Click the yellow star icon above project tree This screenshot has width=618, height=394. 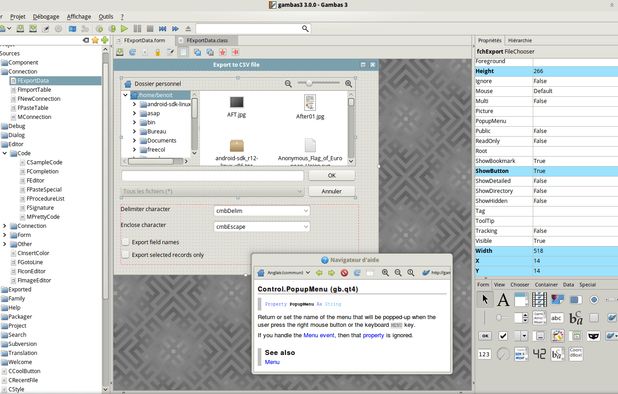coord(95,40)
